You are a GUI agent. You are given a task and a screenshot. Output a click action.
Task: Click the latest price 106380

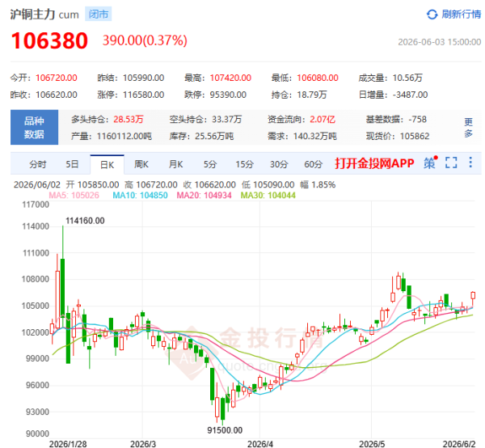(49, 41)
